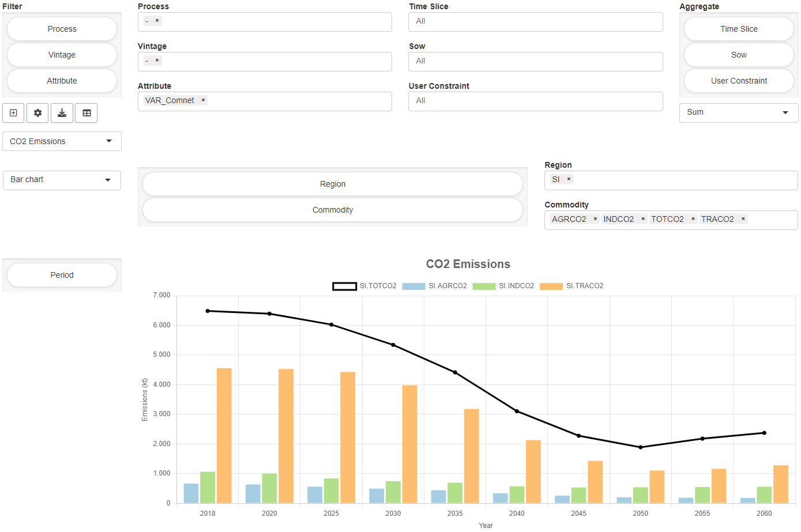Open the Bar chart type dropdown
Image resolution: width=801 pixels, height=532 pixels.
pos(62,180)
